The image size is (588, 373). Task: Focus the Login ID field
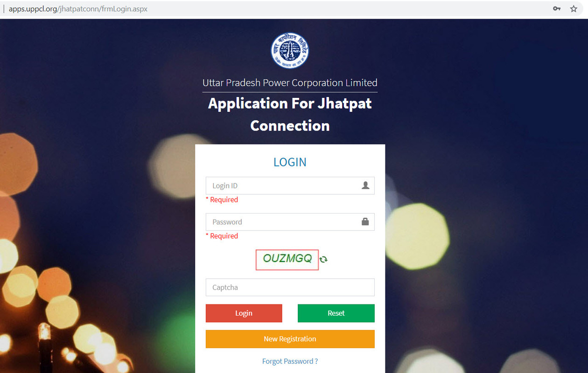click(x=290, y=186)
